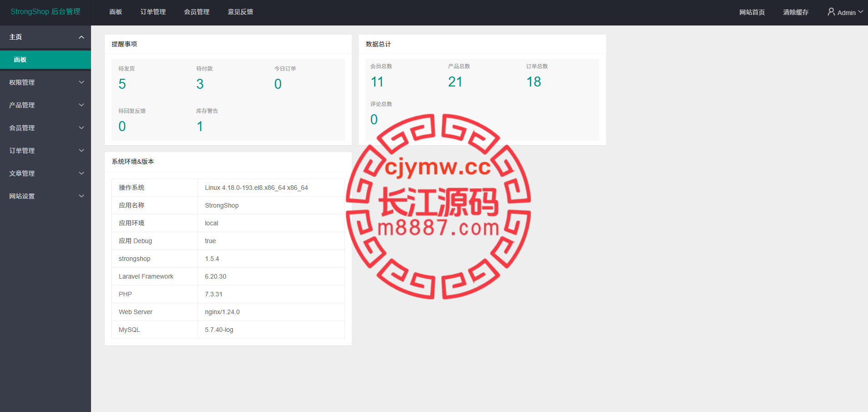Viewport: 868px width, 412px height.
Task: Click the PHP version 7.3.31
Action: [213, 294]
